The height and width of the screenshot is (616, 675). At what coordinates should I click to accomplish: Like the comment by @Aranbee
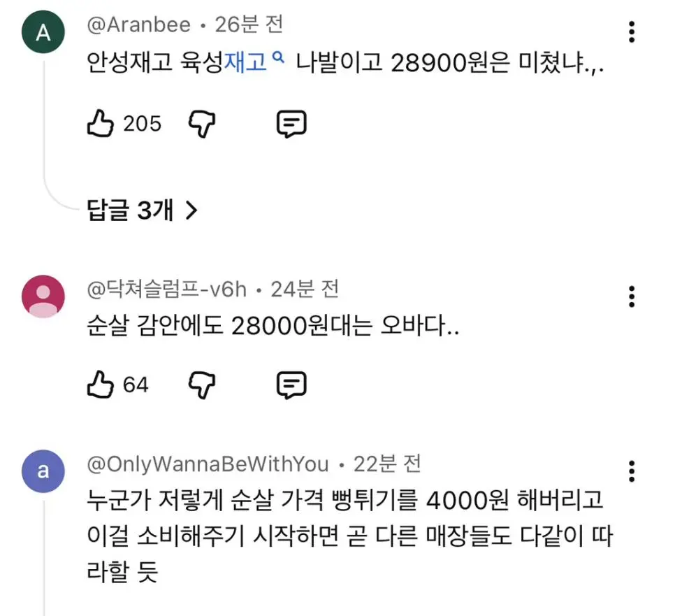pyautogui.click(x=101, y=124)
